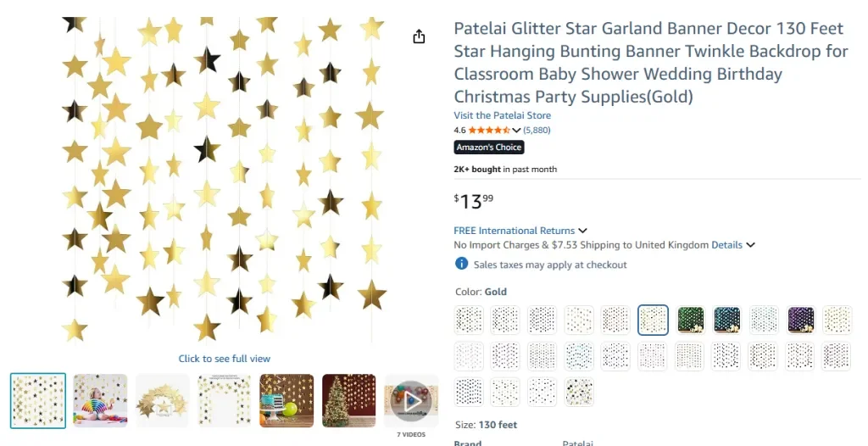Click the main gold star garland image

225,178
